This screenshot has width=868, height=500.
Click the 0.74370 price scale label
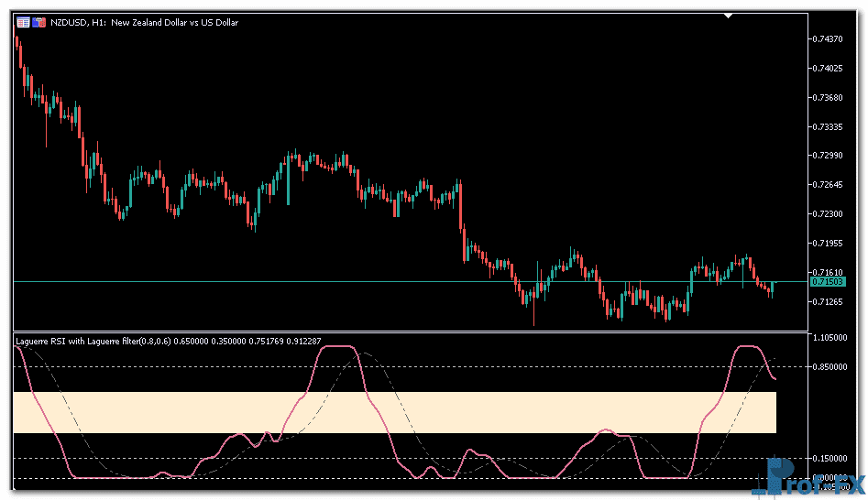click(828, 38)
